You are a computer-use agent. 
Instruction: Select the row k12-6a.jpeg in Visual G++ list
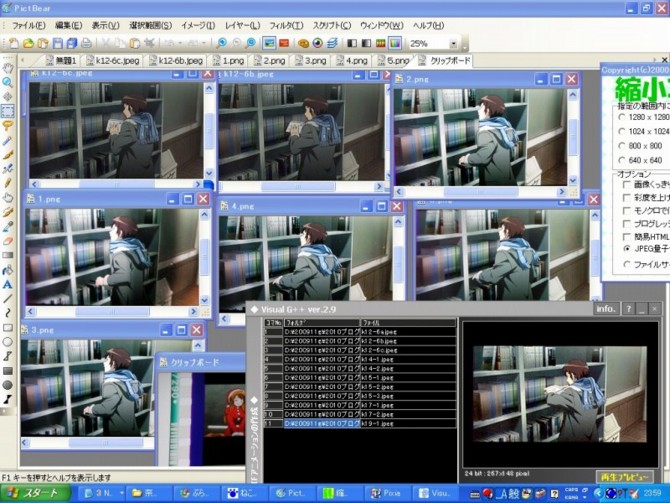tap(360, 332)
